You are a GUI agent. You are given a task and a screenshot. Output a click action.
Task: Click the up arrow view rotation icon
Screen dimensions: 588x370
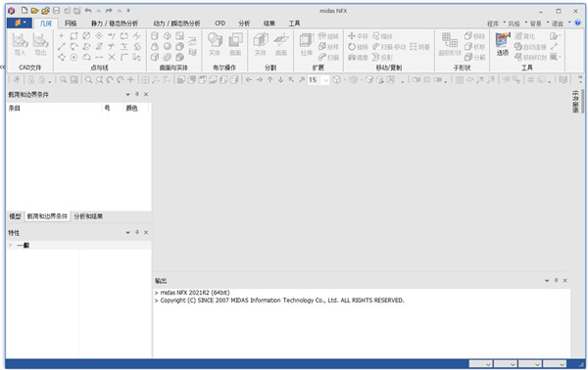click(x=270, y=79)
